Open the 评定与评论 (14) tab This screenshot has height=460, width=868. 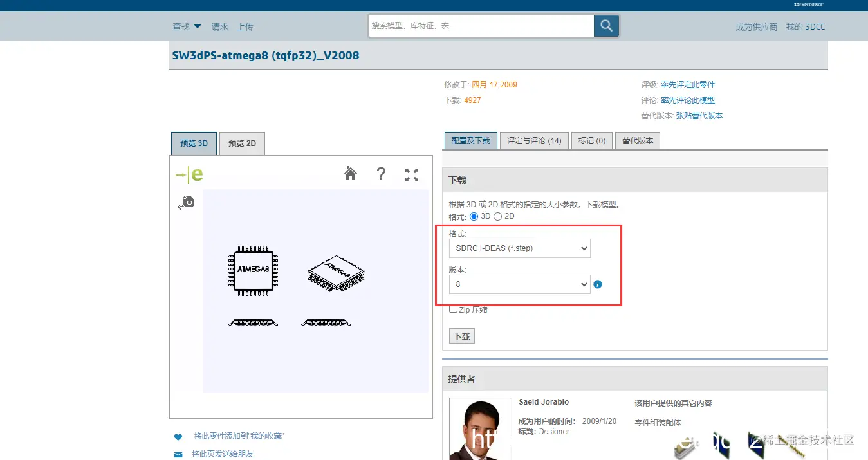tap(532, 140)
